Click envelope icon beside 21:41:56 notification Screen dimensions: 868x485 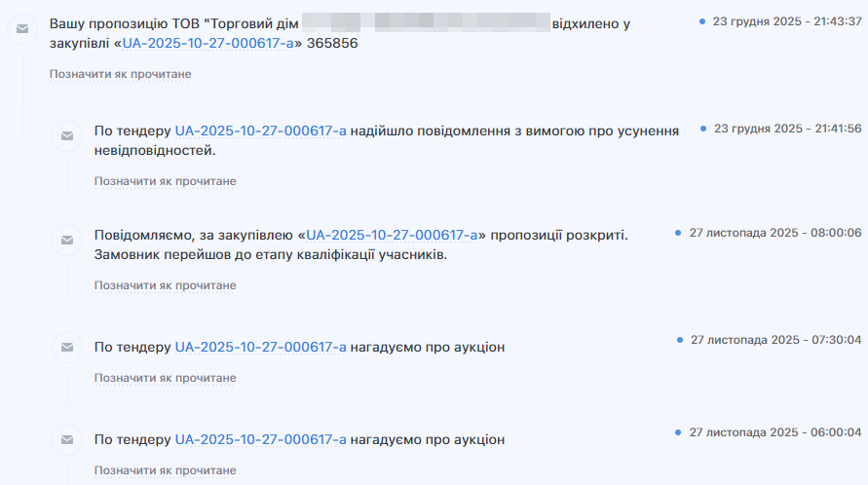click(x=67, y=136)
